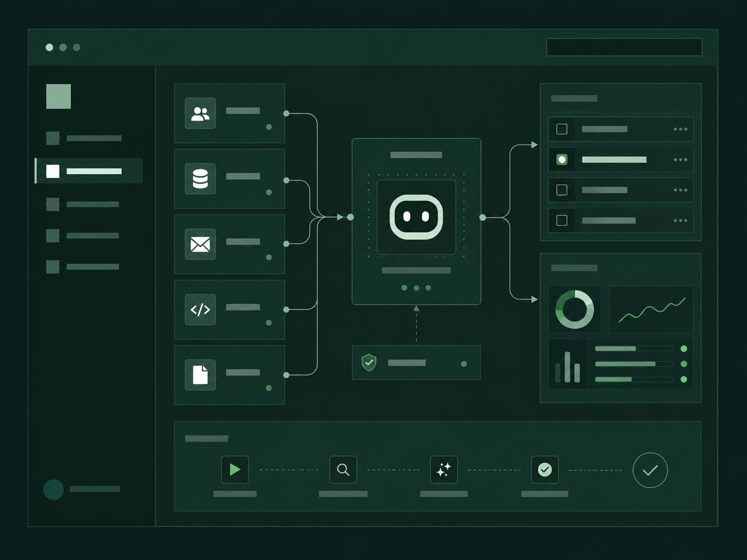
Task: Check the third list row checkbox
Action: pyautogui.click(x=562, y=190)
